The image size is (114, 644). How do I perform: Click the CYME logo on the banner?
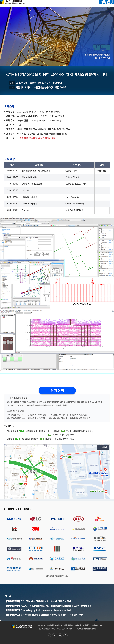point(101,47)
